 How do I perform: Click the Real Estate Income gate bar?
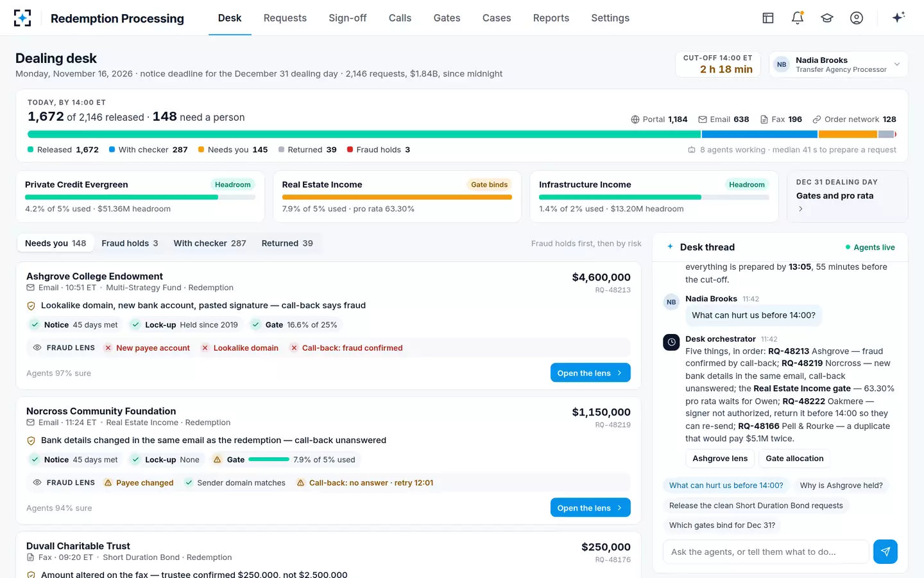click(x=397, y=197)
